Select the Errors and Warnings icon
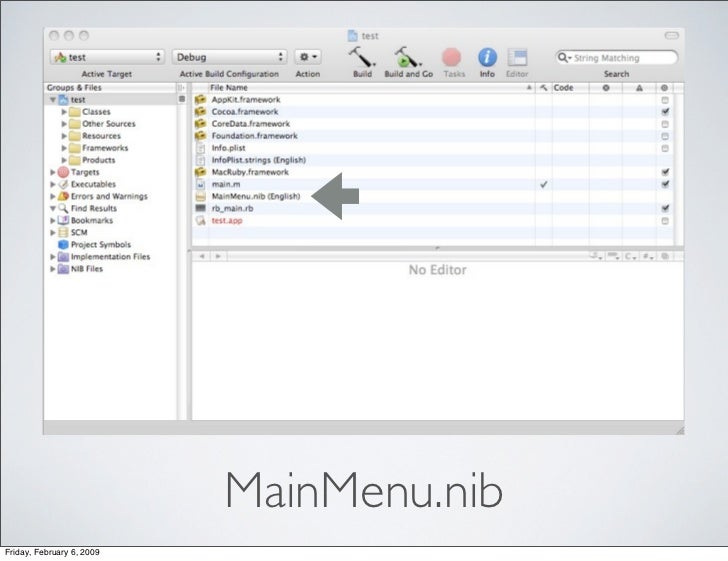This screenshot has height=561, width=728. [x=64, y=196]
